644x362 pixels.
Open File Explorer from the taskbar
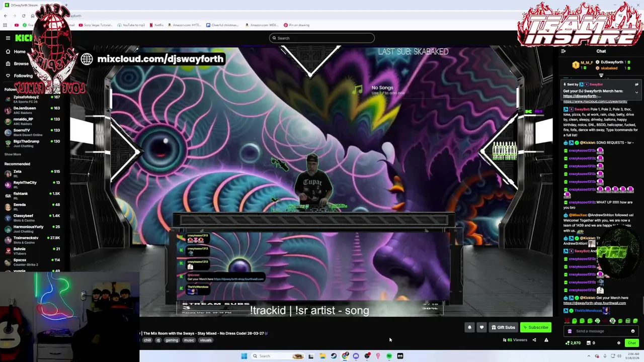coord(322,356)
